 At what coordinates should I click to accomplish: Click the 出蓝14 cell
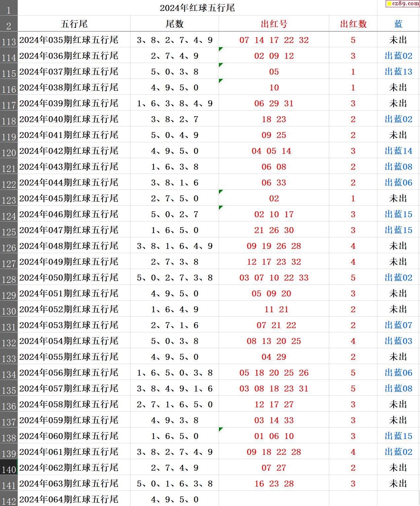399,151
